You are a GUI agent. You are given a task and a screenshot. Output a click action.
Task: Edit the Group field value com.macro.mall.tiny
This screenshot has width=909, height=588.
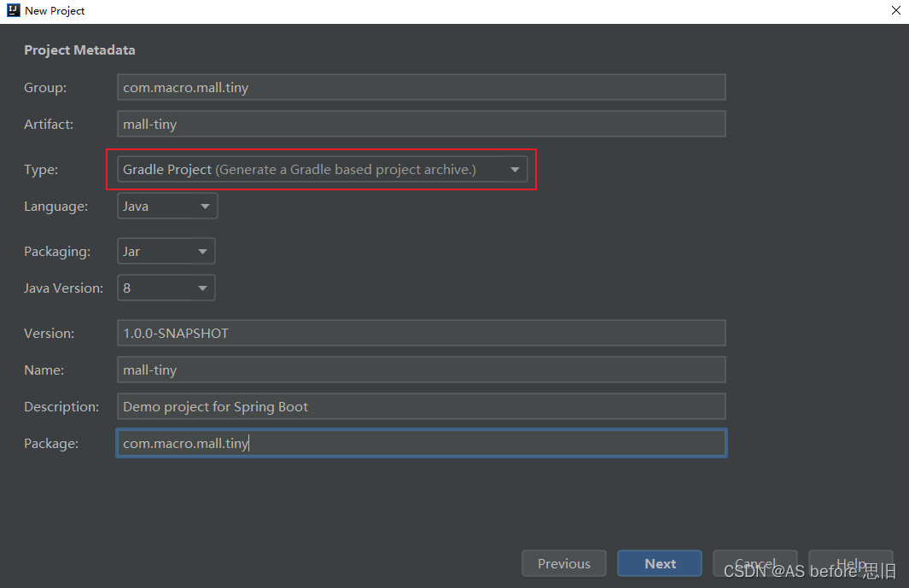point(422,87)
